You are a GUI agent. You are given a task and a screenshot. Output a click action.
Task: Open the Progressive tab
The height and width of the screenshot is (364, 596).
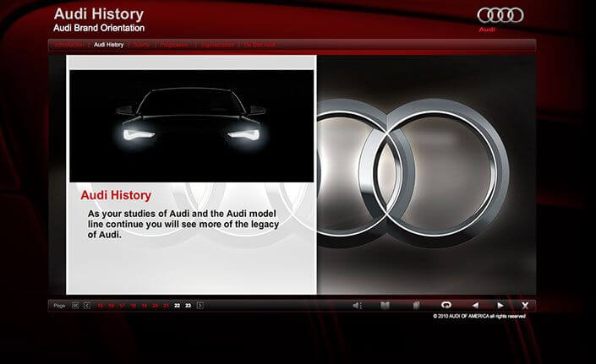point(174,45)
